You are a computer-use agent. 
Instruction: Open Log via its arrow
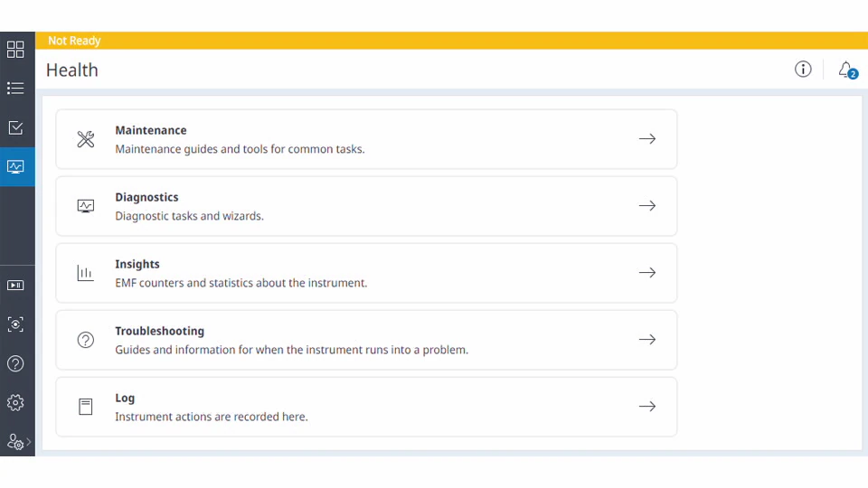point(647,406)
